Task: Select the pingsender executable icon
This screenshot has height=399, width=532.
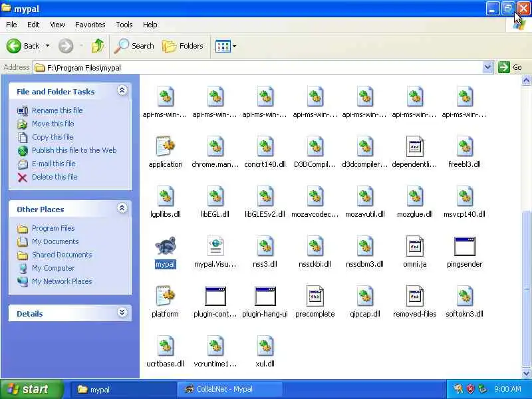Action: coord(464,246)
